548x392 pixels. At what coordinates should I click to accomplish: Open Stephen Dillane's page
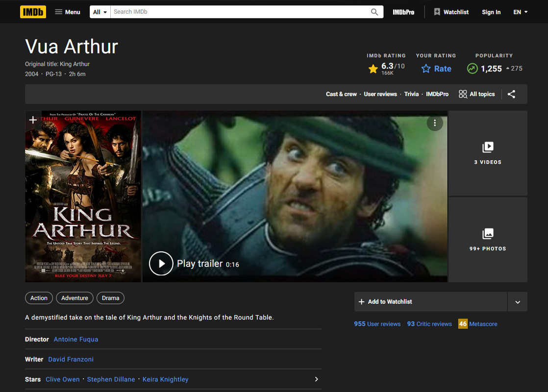[111, 379]
